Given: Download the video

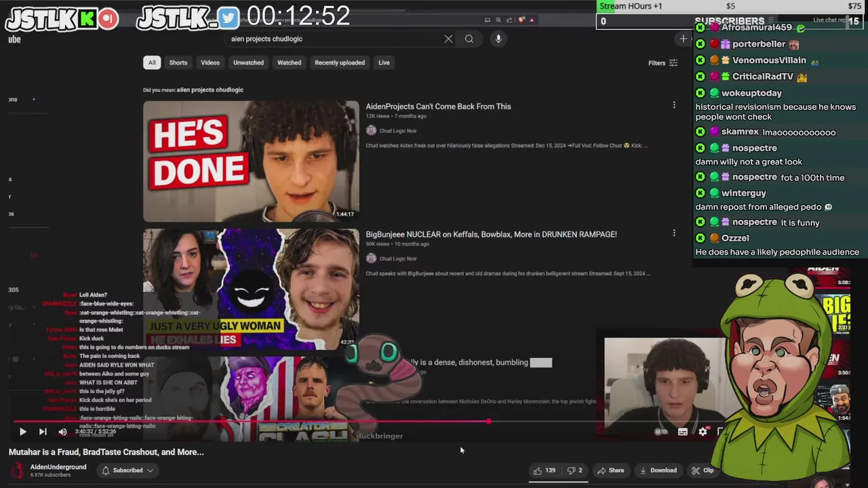Looking at the screenshot, I should 658,470.
